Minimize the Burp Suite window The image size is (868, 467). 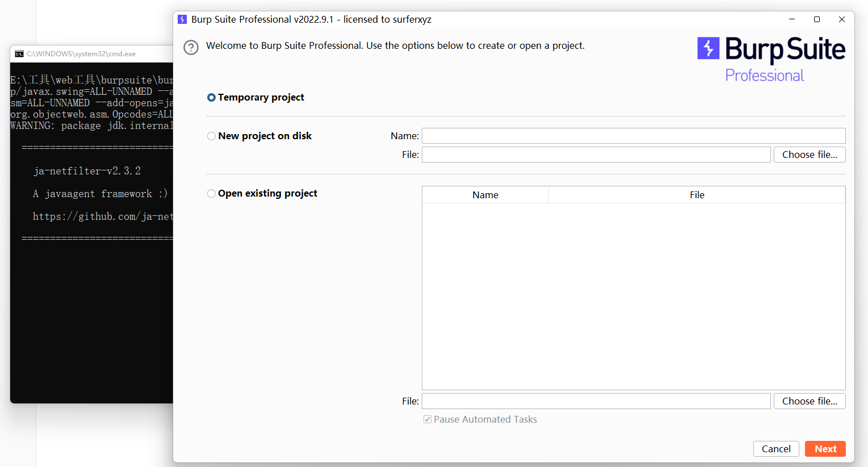tap(792, 19)
